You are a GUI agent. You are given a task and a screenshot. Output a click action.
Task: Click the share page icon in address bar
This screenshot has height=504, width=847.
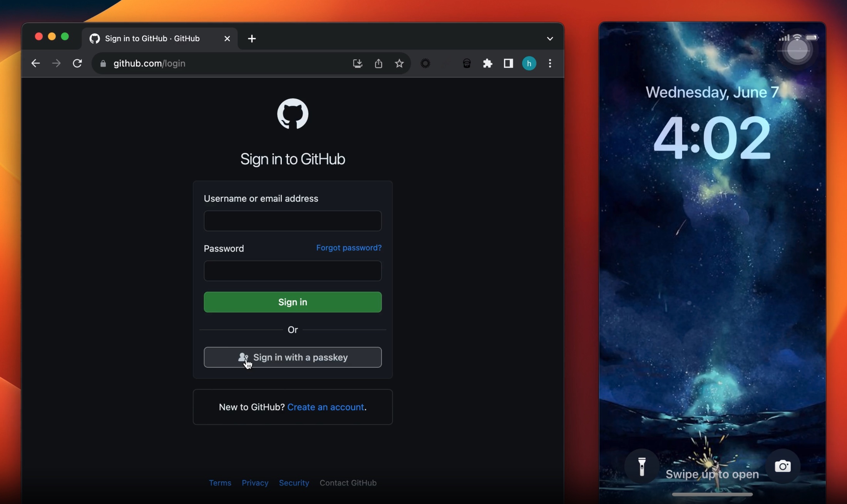(378, 64)
